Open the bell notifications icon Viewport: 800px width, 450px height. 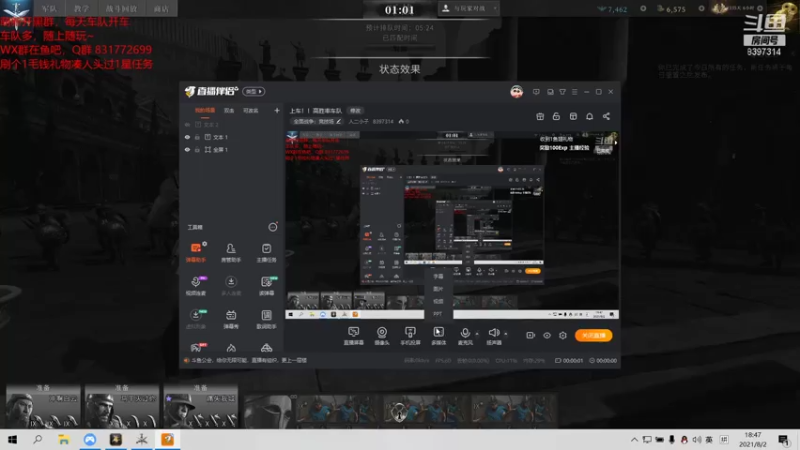(589, 116)
